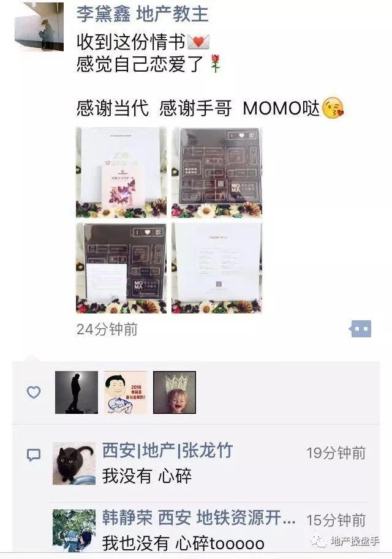Tap the black cat commenter avatar
The width and height of the screenshot is (392, 559).
(x=74, y=463)
